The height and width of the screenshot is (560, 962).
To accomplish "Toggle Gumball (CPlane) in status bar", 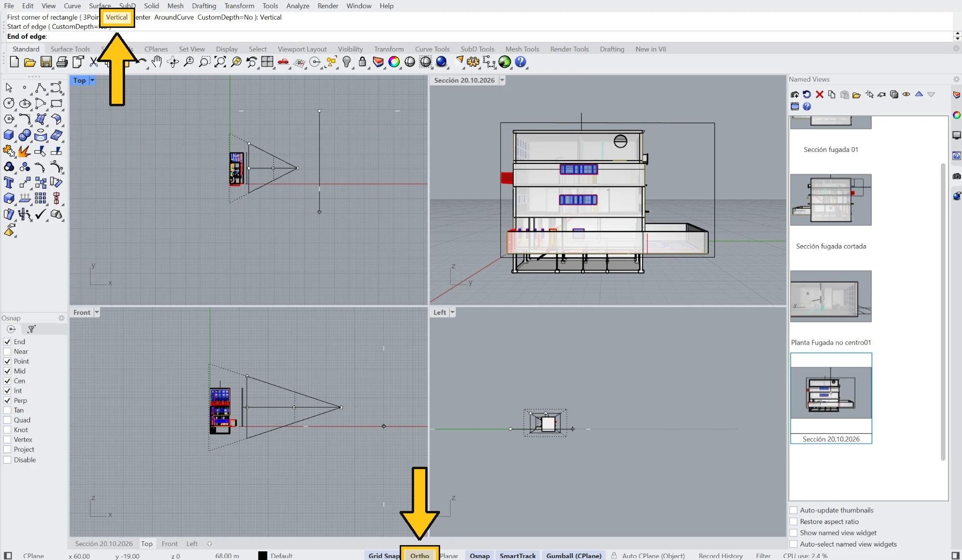I will 574,556.
